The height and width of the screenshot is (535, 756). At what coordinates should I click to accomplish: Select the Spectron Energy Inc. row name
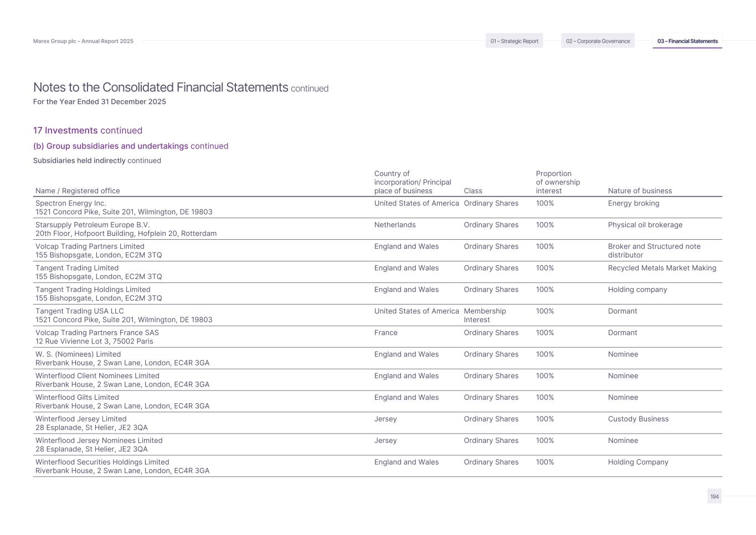point(71,203)
